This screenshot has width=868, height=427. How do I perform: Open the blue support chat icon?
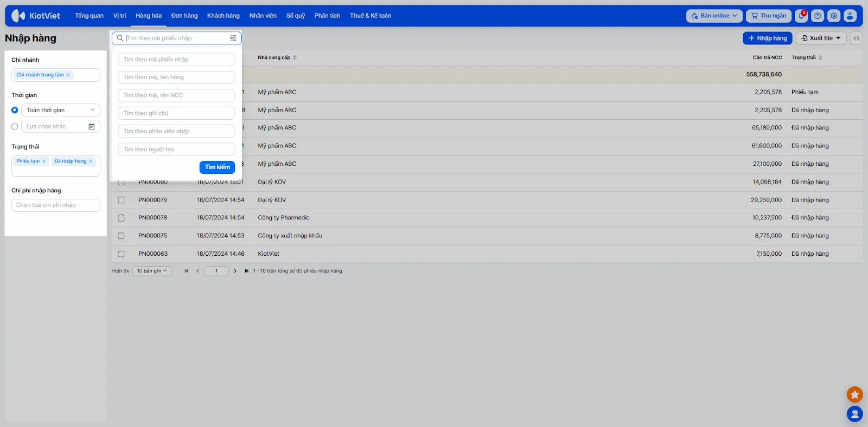854,414
